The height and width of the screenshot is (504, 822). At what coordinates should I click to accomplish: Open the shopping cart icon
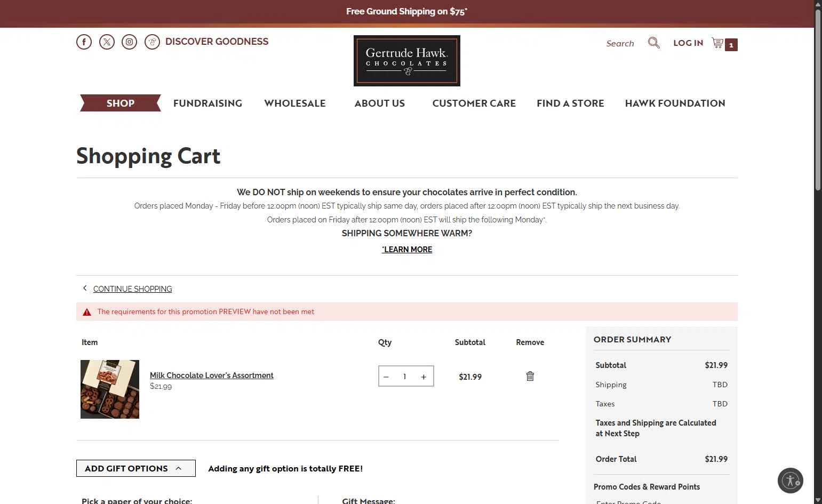coord(717,43)
